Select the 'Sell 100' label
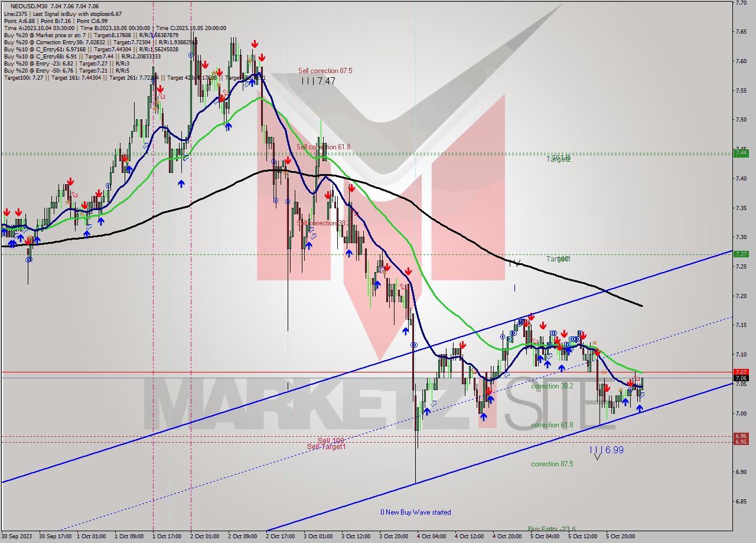This screenshot has width=756, height=543. [331, 440]
